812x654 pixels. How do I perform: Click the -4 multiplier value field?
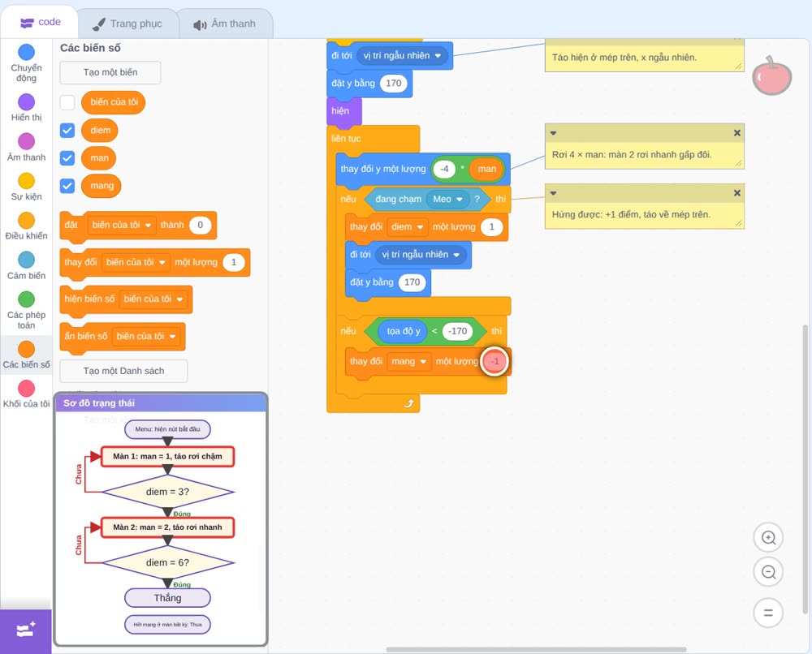coord(444,169)
